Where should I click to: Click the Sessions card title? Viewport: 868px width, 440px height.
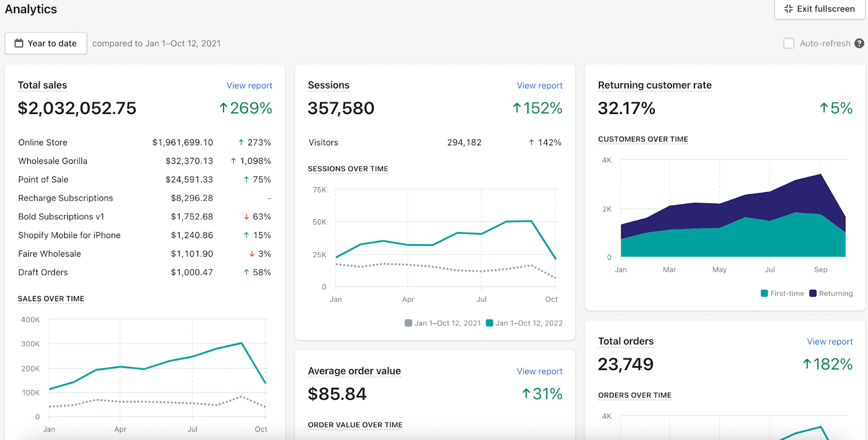click(x=329, y=85)
